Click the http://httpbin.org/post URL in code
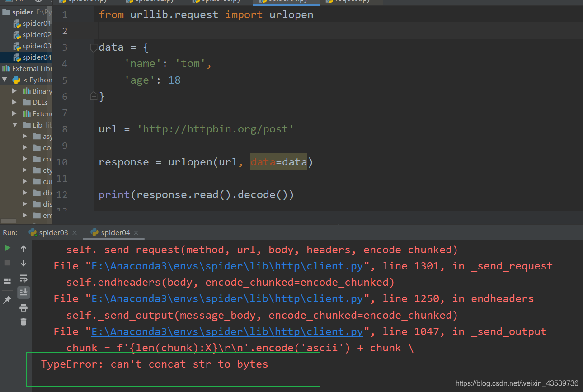The image size is (583, 392). [216, 129]
